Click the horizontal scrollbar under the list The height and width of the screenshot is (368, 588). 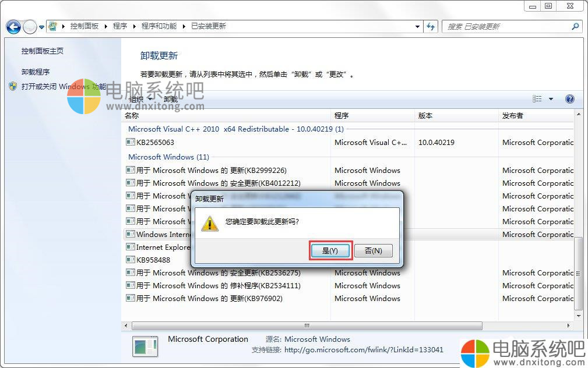307,325
